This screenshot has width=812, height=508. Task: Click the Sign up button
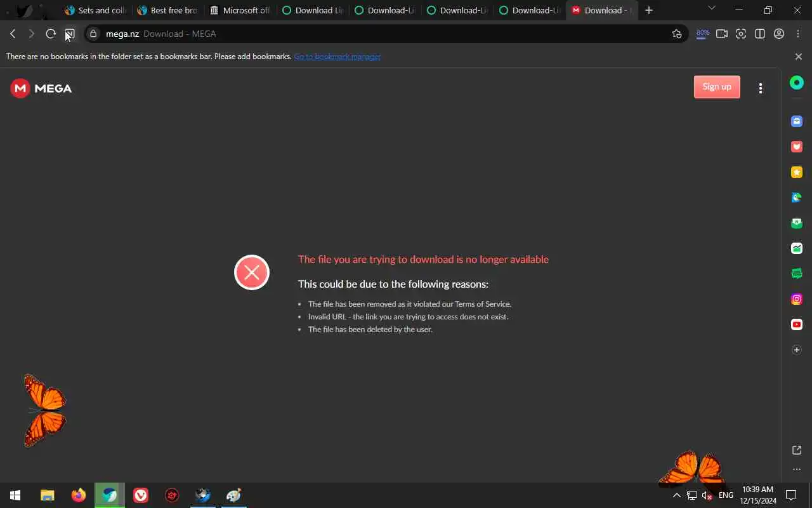717,87
